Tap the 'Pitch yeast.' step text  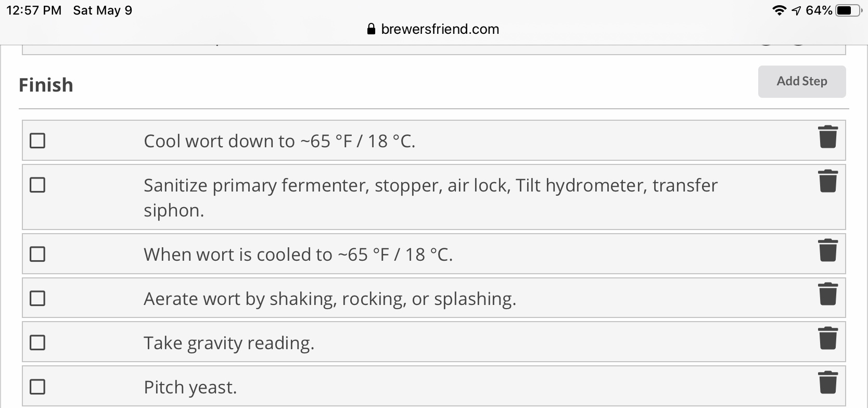point(190,387)
